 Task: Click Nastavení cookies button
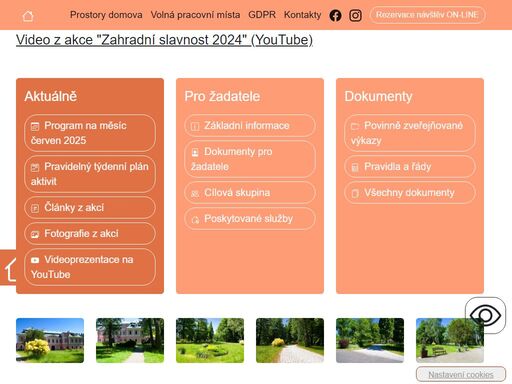[x=461, y=374]
